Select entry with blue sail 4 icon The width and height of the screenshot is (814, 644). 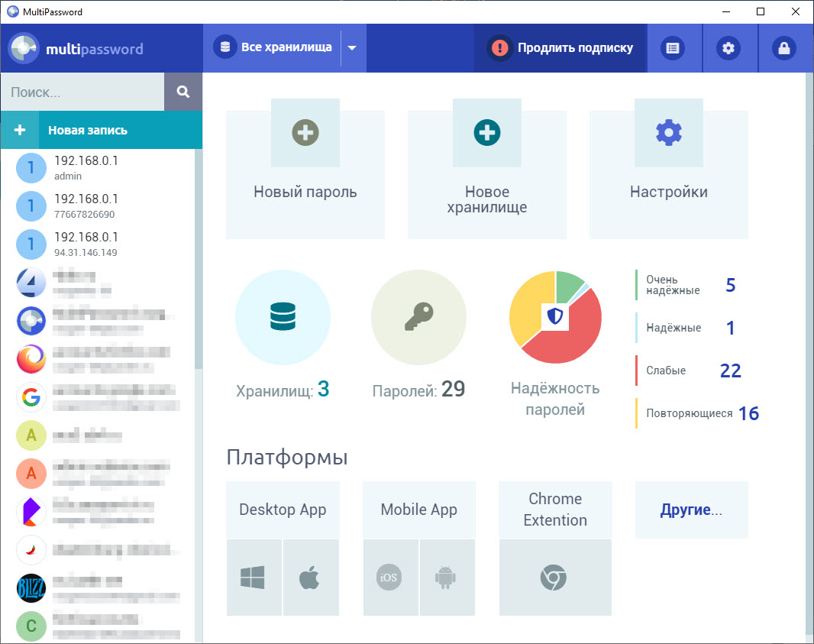98,283
